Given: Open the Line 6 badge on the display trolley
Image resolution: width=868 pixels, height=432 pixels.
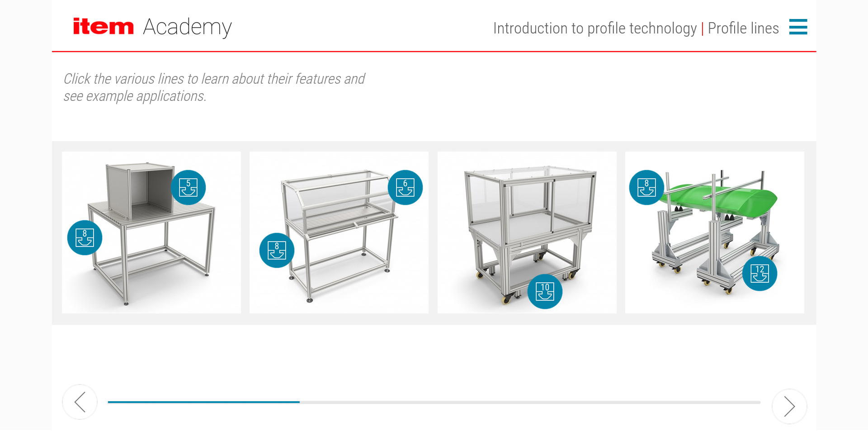Looking at the screenshot, I should [406, 187].
